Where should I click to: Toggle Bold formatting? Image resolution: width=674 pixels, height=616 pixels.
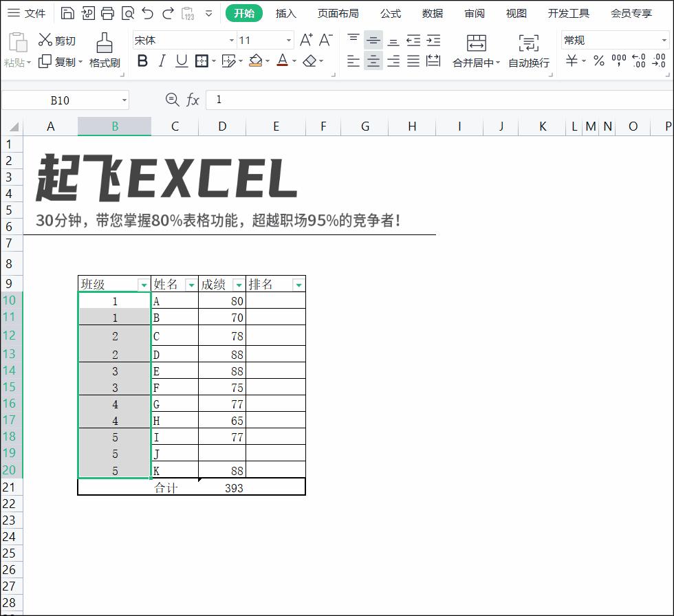[142, 61]
